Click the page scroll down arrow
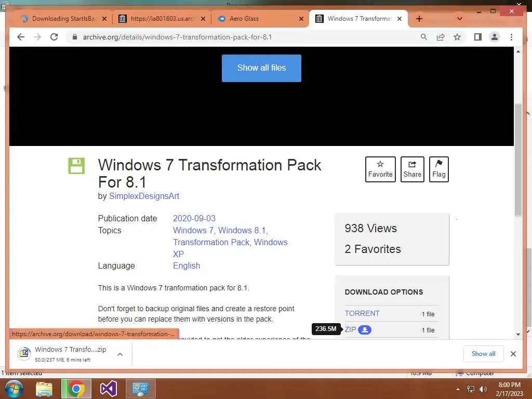This screenshot has height=399, width=532. 518,334
